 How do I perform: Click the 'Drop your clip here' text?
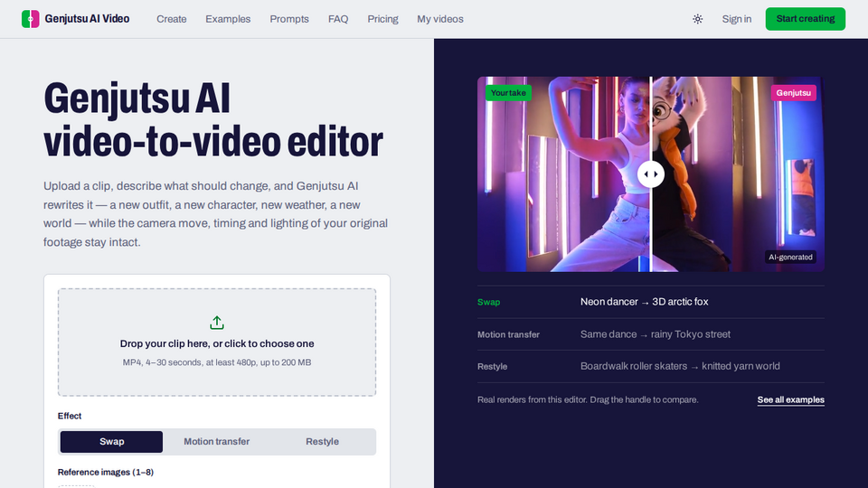point(217,343)
